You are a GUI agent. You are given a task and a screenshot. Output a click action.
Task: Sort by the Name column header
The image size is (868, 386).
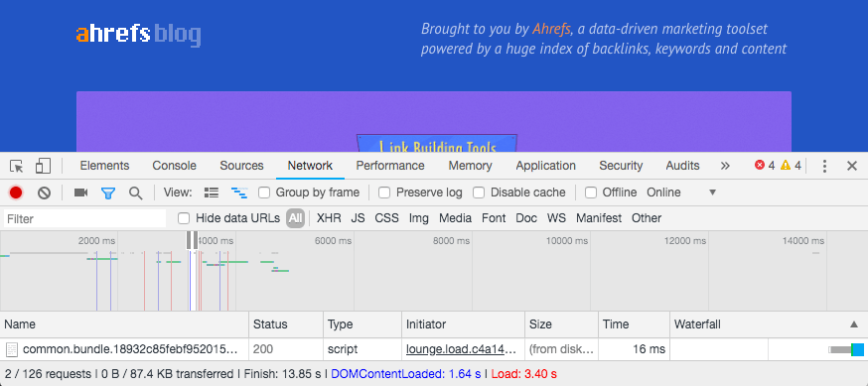[x=124, y=324]
